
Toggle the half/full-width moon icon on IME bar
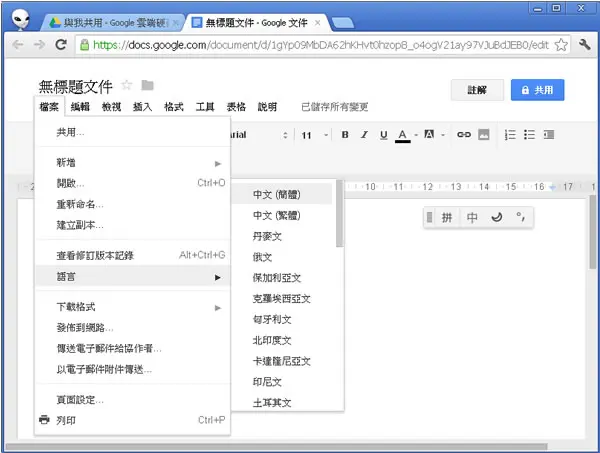[497, 217]
